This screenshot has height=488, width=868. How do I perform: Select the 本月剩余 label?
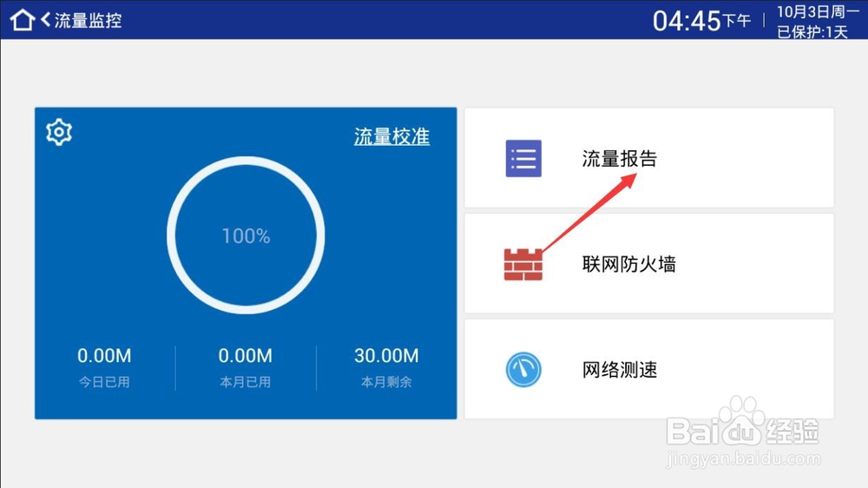coord(386,382)
